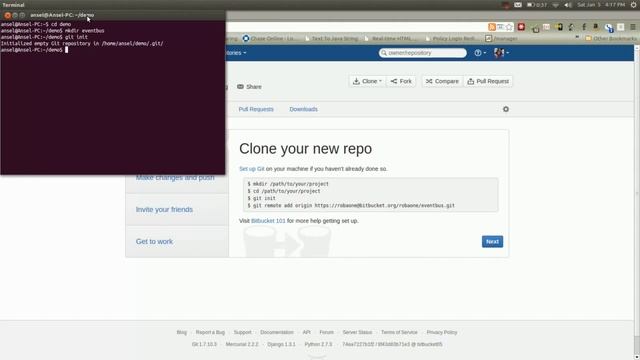
Task: Open the API footer link
Action: tap(307, 332)
